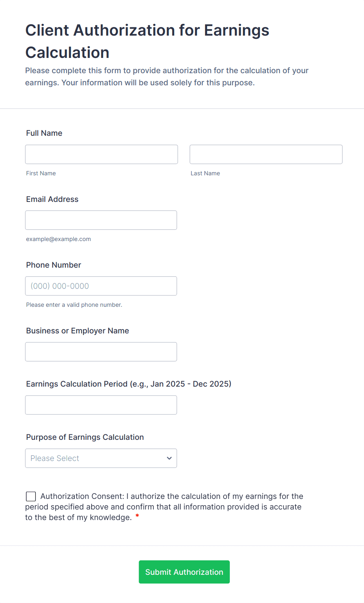Tick the Authorization Consent checkbox
Image resolution: width=364 pixels, height=603 pixels.
31,497
